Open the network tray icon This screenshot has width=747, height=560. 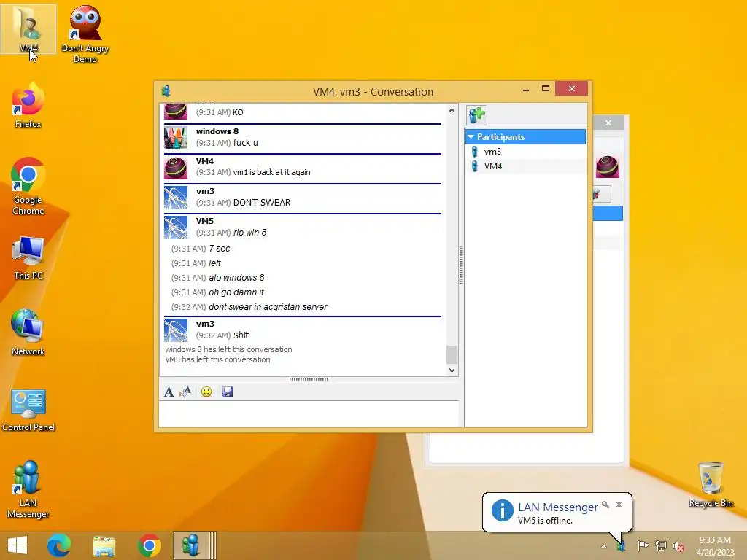tap(661, 545)
